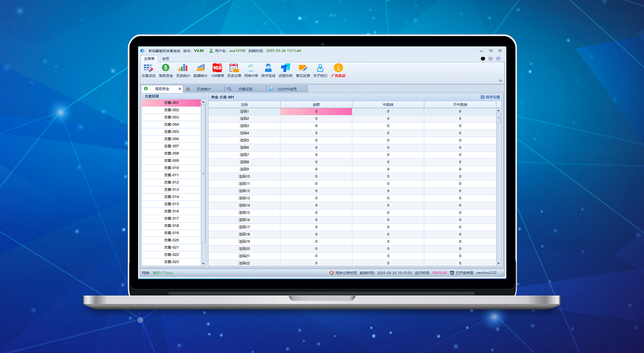Click the 高级资金 dollar icon in ribbon
The height and width of the screenshot is (353, 644).
coord(166,70)
